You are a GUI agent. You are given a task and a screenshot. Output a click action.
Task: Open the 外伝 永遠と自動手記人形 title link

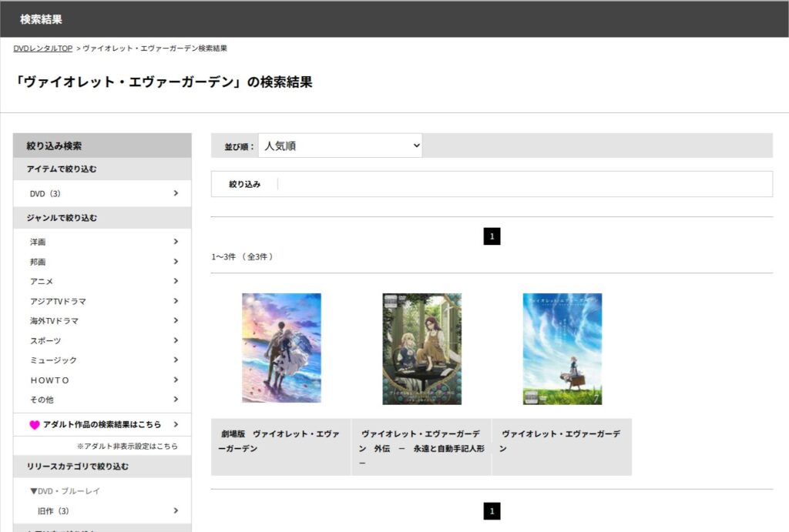(x=421, y=448)
